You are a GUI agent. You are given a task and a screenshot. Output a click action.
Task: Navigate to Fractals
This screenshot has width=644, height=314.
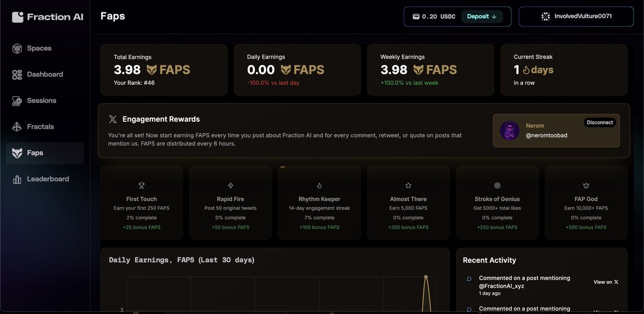pos(45,127)
